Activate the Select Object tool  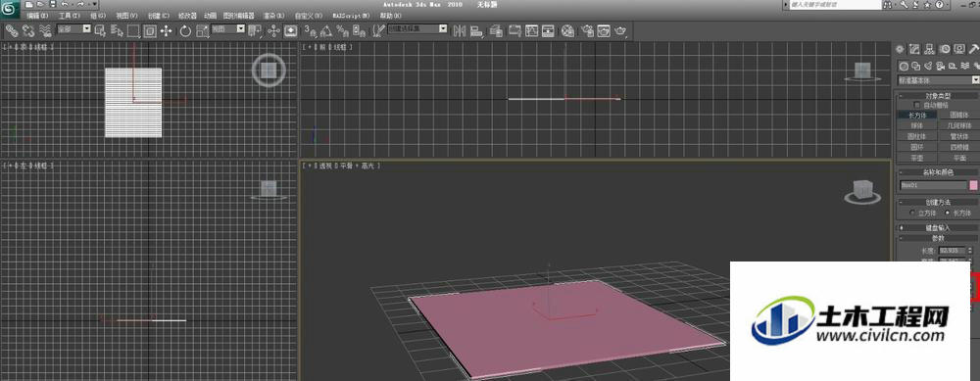tap(101, 30)
